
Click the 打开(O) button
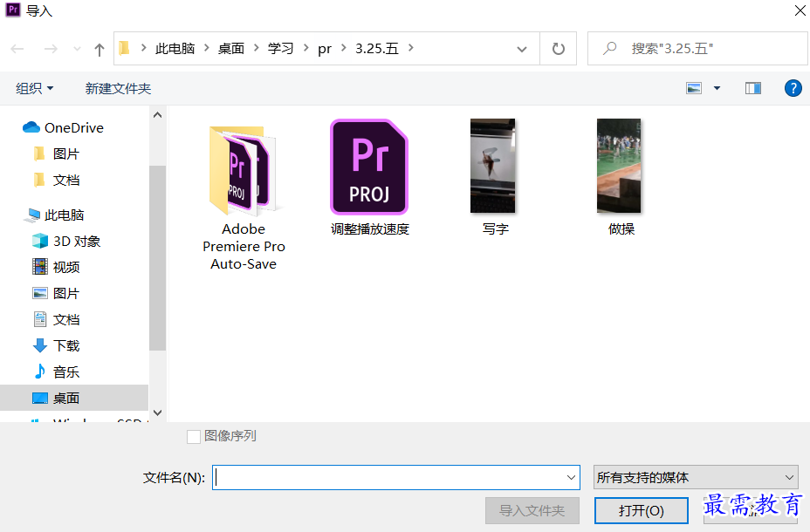click(641, 510)
